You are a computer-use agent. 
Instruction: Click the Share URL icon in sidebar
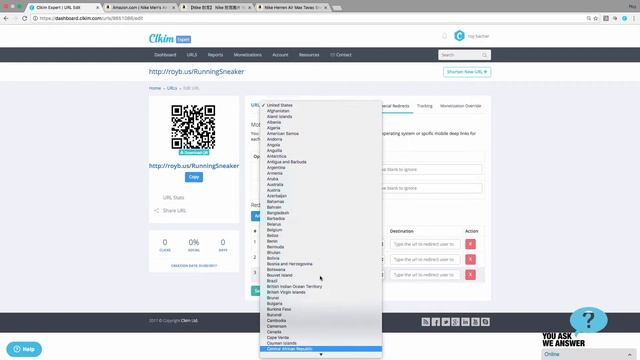[x=156, y=211]
